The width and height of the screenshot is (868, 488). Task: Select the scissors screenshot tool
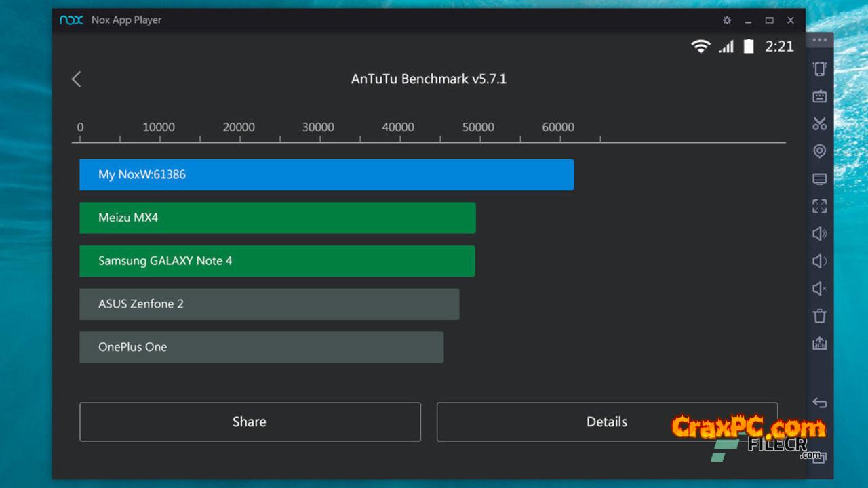(819, 123)
